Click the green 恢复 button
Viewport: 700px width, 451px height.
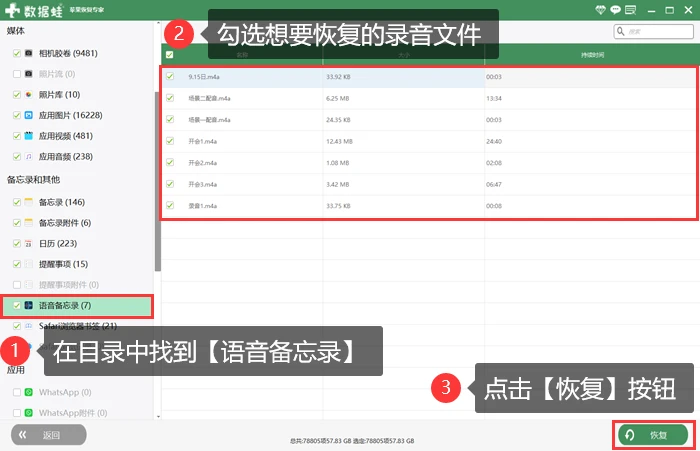click(653, 435)
